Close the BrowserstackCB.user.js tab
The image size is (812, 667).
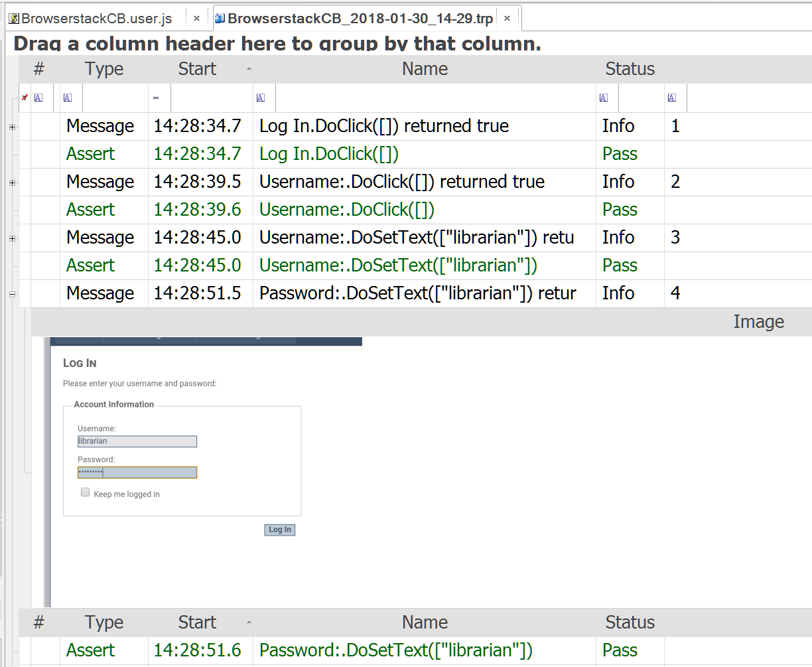(196, 19)
